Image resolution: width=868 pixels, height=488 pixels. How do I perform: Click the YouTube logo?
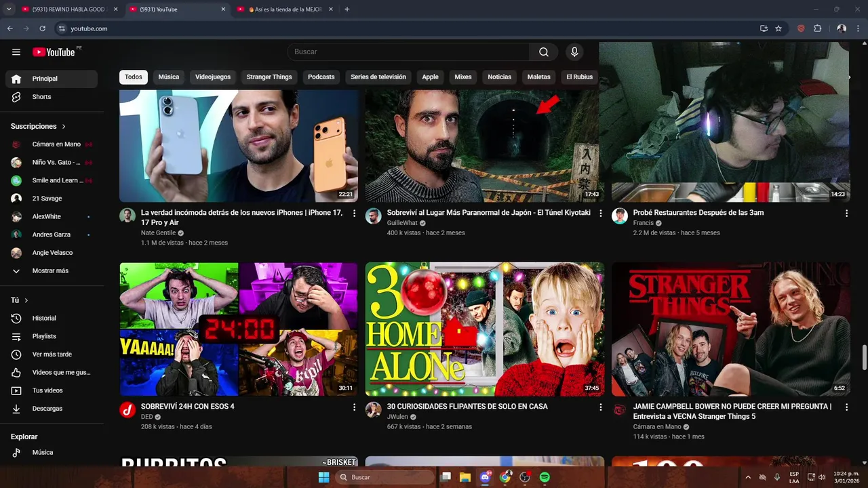pos(54,52)
